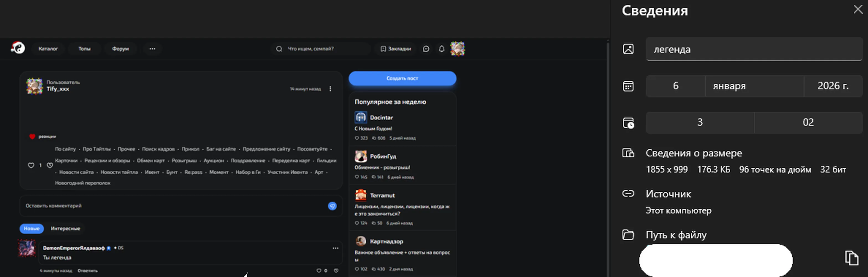
Task: Select the 'По сайту' tag
Action: (65, 149)
